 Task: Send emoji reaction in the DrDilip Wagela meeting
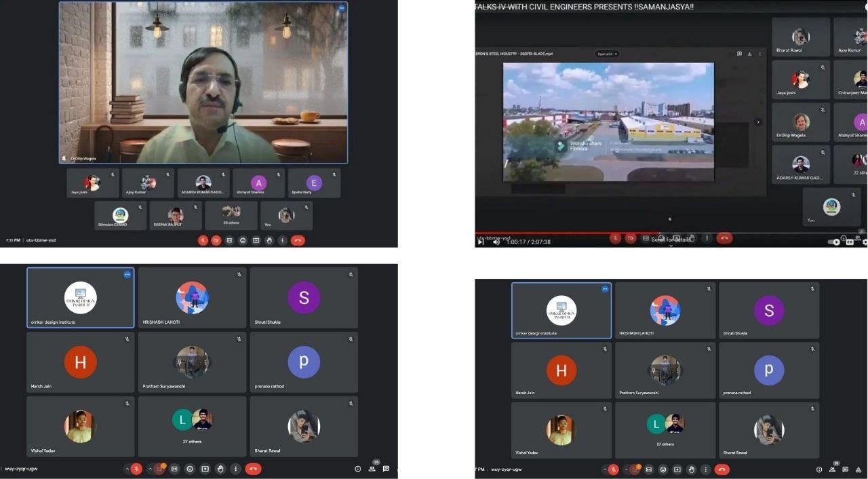tap(243, 240)
